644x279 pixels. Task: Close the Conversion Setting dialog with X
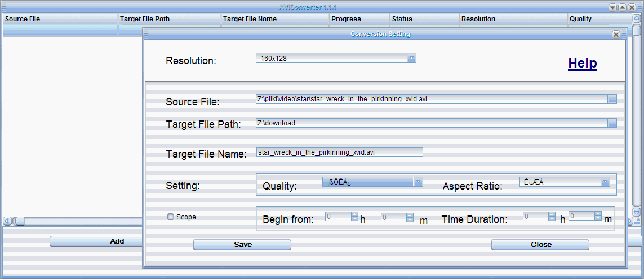click(616, 34)
